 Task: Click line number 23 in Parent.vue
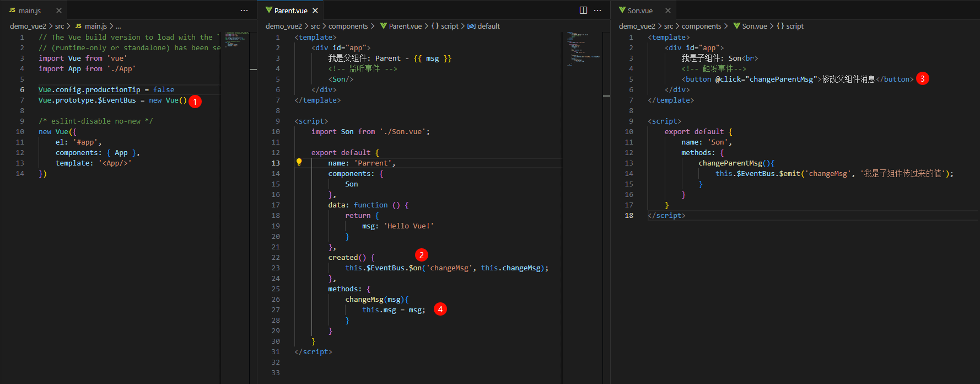(276, 268)
